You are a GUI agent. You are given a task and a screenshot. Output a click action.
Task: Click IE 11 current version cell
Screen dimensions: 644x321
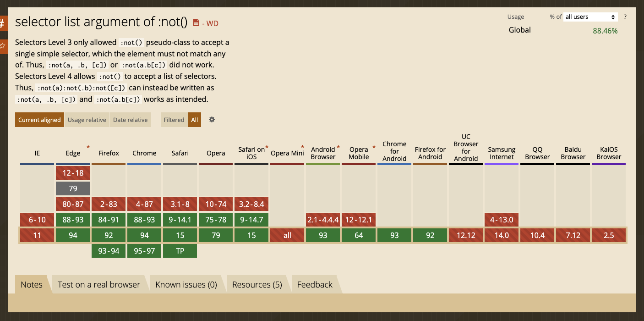(x=37, y=235)
